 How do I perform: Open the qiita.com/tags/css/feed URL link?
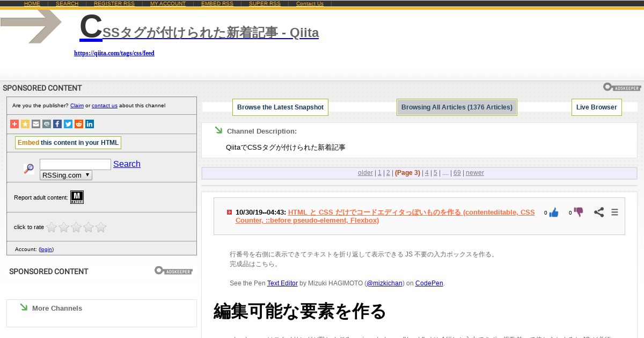click(114, 53)
